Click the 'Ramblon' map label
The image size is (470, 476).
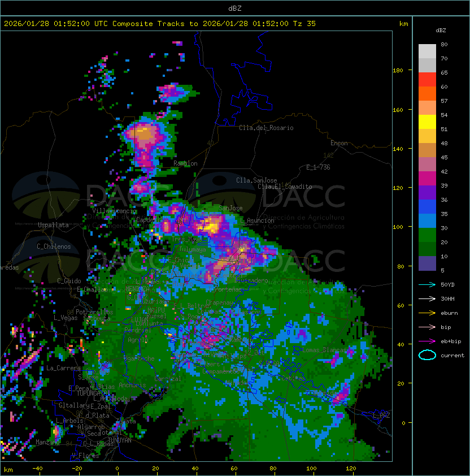coord(185,163)
